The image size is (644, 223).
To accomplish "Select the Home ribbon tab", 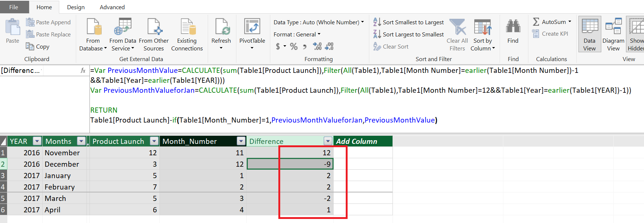I will coord(44,7).
